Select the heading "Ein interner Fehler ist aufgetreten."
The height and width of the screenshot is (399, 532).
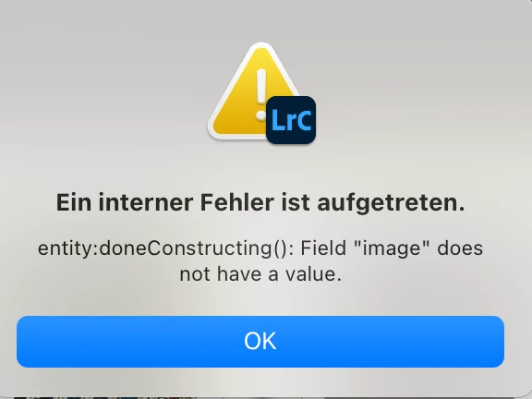[260, 203]
